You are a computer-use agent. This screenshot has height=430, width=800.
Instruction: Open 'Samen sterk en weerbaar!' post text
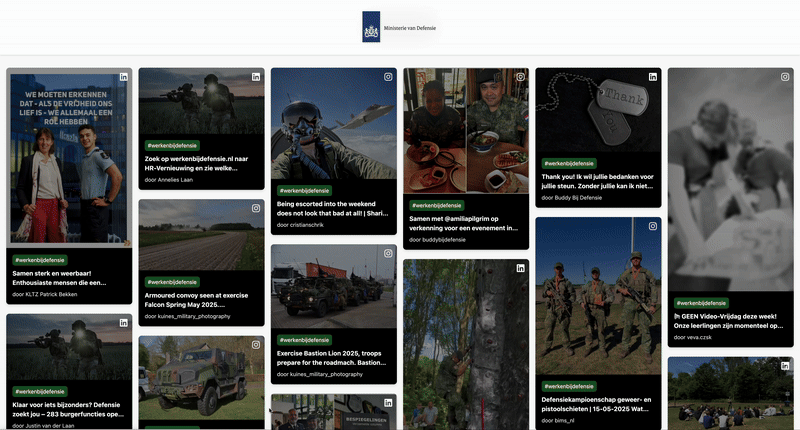click(x=59, y=278)
